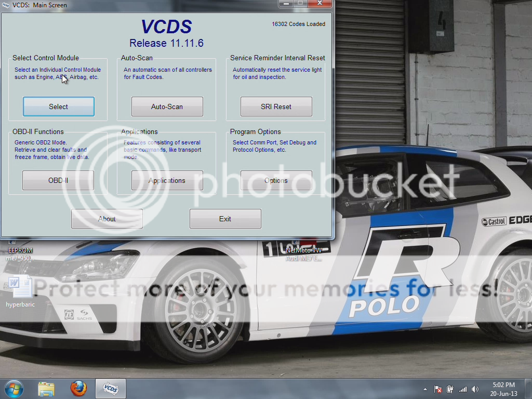
Task: Click the VCDS icon on the taskbar
Action: [110, 389]
